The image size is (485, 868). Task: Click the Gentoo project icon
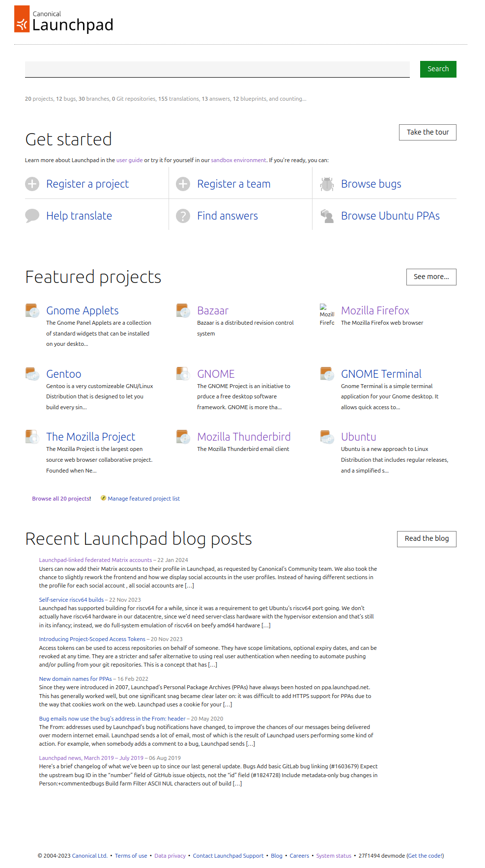(x=32, y=374)
